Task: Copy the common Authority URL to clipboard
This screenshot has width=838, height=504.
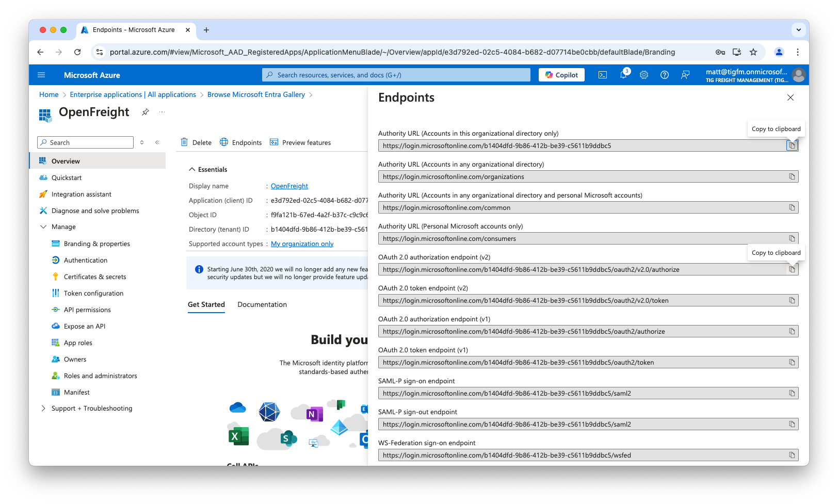Action: (792, 207)
